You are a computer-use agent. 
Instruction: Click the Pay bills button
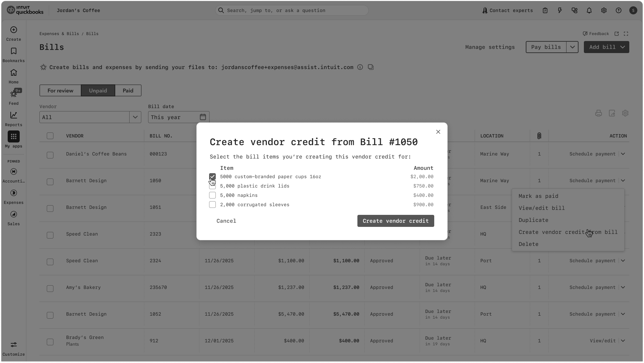[x=546, y=47]
